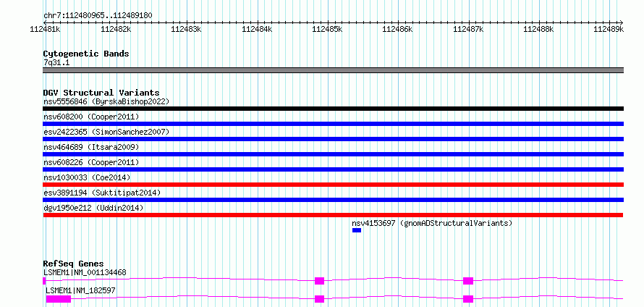Open the nsv464689 (Itsara2009) label
The height and width of the screenshot is (307, 644).
click(91, 147)
